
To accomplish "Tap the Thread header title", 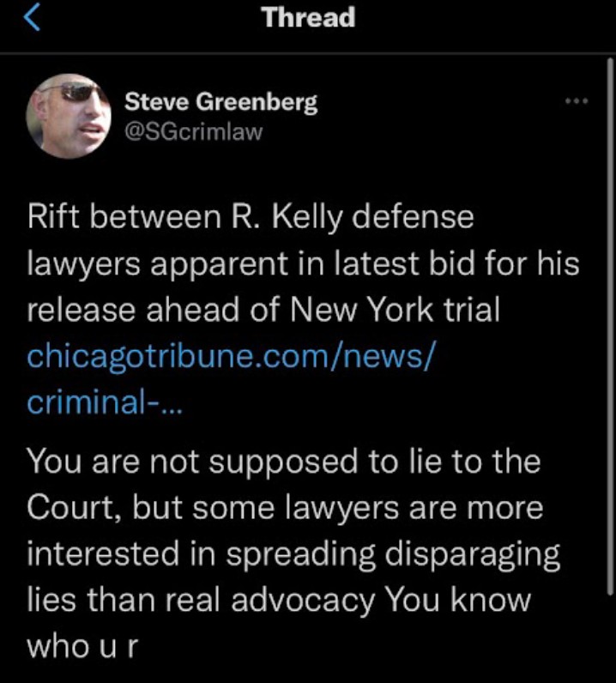I will pos(309,18).
